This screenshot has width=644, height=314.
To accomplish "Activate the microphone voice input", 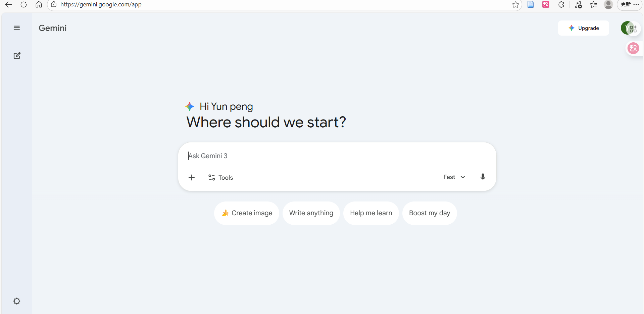I will 483,177.
